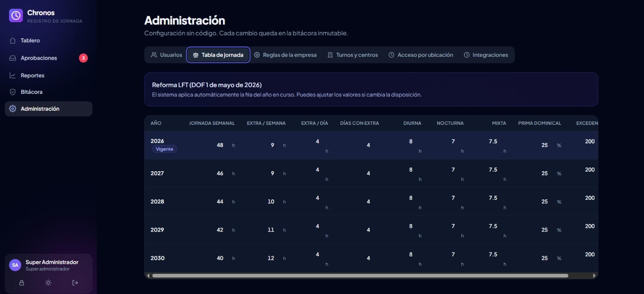
Task: Log out using the exit arrow icon
Action: (x=75, y=283)
